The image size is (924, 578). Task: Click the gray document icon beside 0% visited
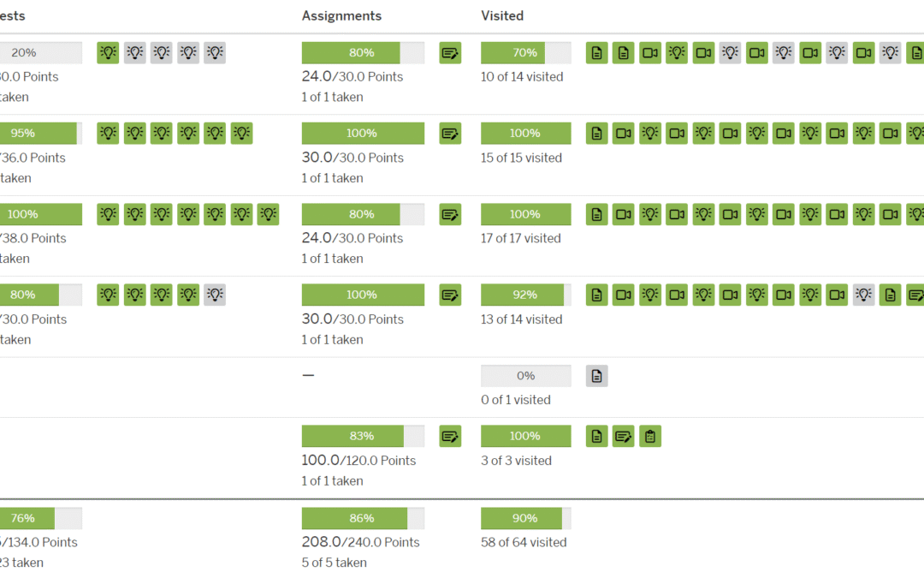tap(597, 376)
